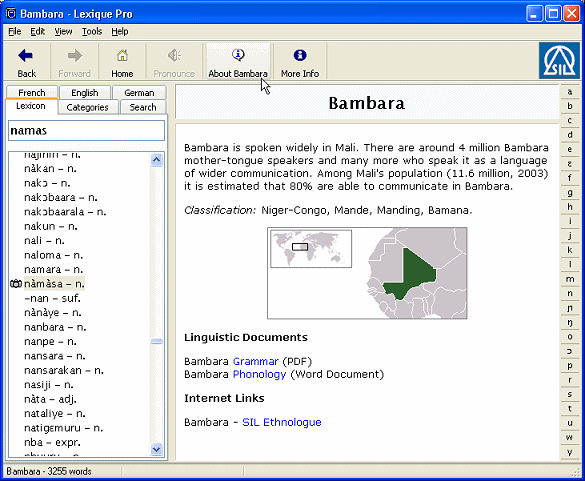Jump to letter m in index
The width and height of the screenshot is (585, 481).
tap(570, 279)
